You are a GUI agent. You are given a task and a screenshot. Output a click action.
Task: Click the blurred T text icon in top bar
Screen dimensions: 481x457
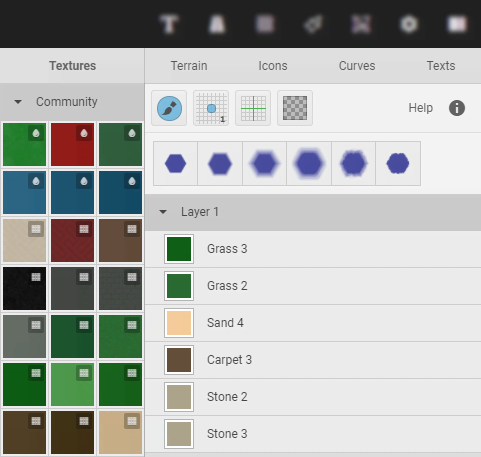point(169,24)
